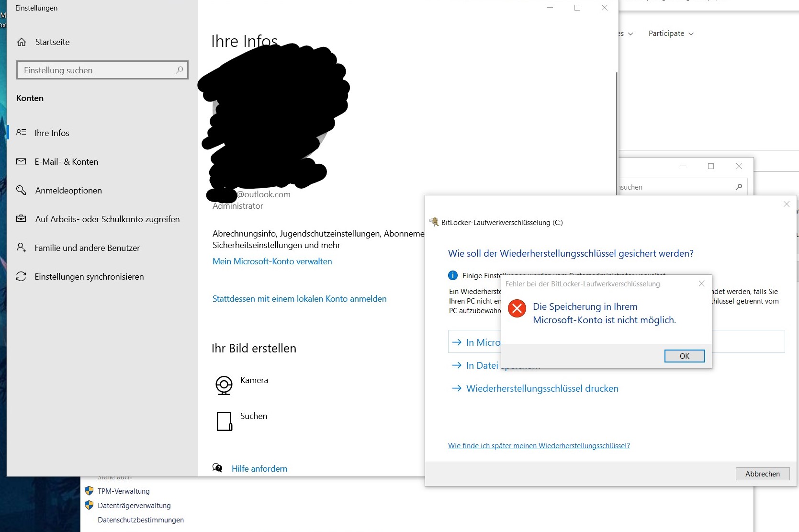Choose Kamera to create your picture
Image resolution: width=799 pixels, height=532 pixels.
[254, 380]
